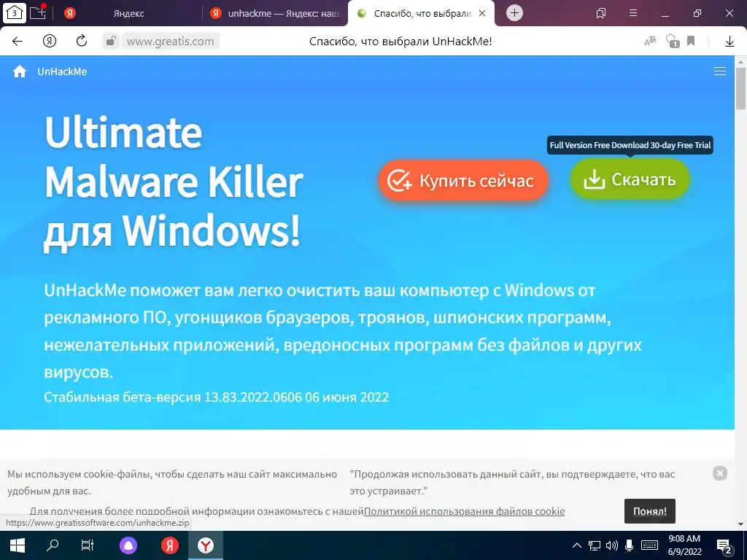Open the downloads panel

point(729,42)
